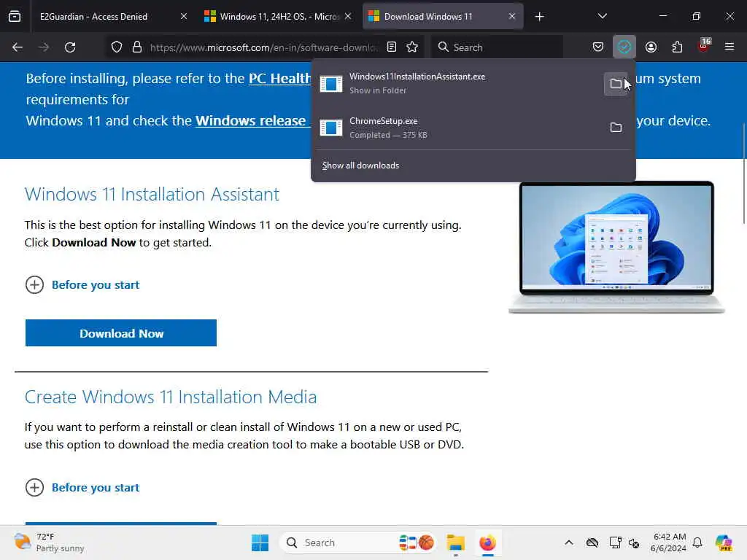The width and height of the screenshot is (747, 560).
Task: Focus the Firefox Search box
Action: pyautogui.click(x=498, y=47)
